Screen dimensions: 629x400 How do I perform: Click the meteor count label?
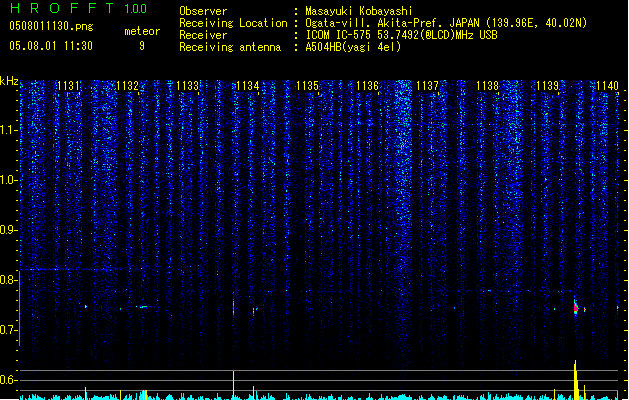coord(142,31)
